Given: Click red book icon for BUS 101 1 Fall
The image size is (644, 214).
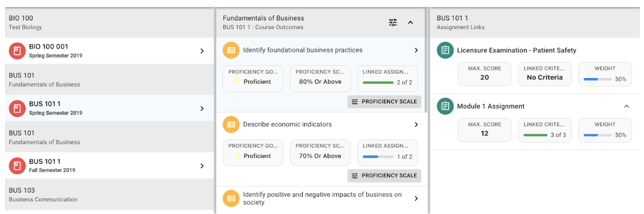Looking at the screenshot, I should (17, 166).
